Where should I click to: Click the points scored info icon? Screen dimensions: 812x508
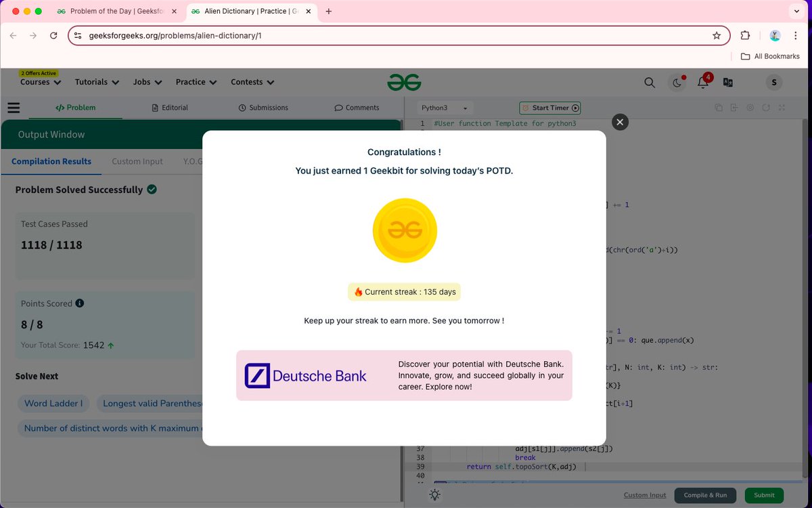80,303
